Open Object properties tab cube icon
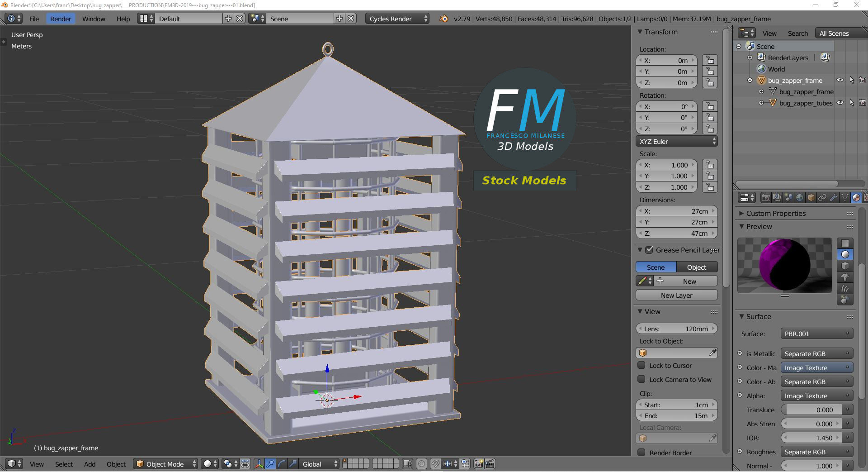The height and width of the screenshot is (472, 868). pos(811,198)
